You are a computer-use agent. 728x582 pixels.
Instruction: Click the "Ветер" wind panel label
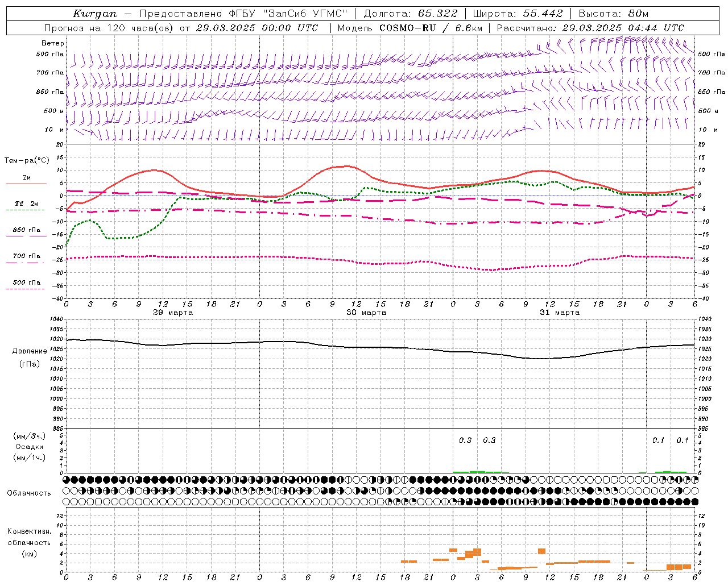pyautogui.click(x=53, y=43)
